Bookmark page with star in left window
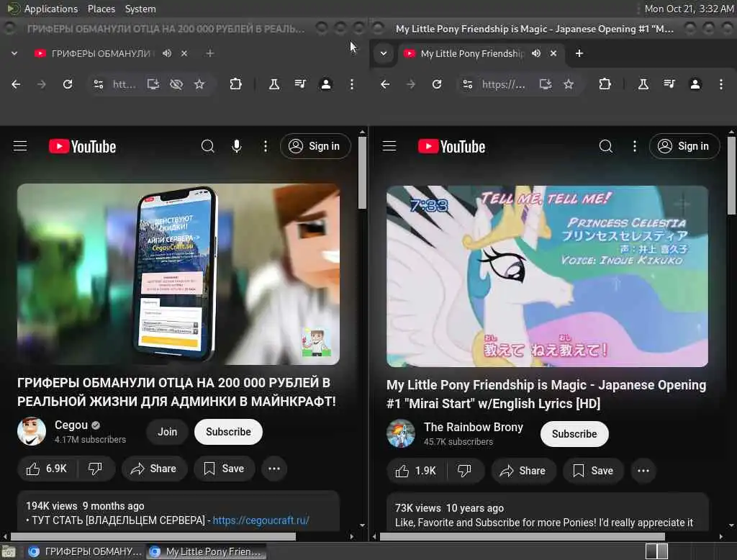This screenshot has width=737, height=560. 199,84
